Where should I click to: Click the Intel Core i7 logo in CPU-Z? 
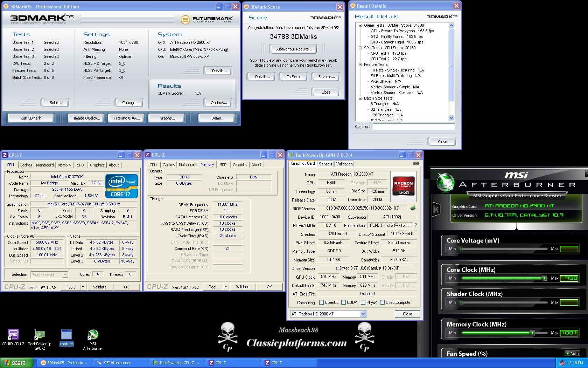point(121,186)
